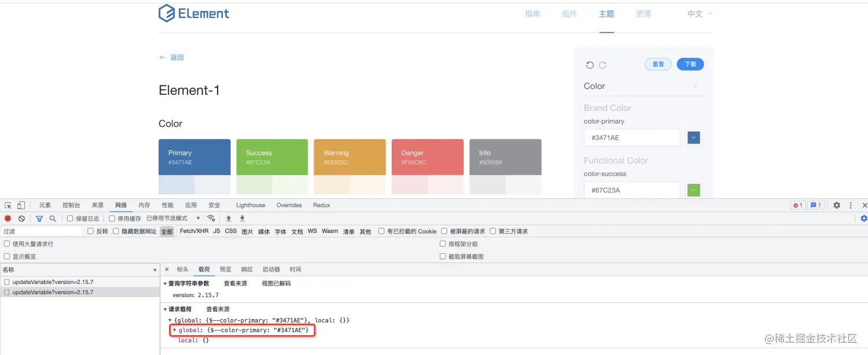Expand the global payload object row
The image size is (868, 355).
[x=175, y=330]
